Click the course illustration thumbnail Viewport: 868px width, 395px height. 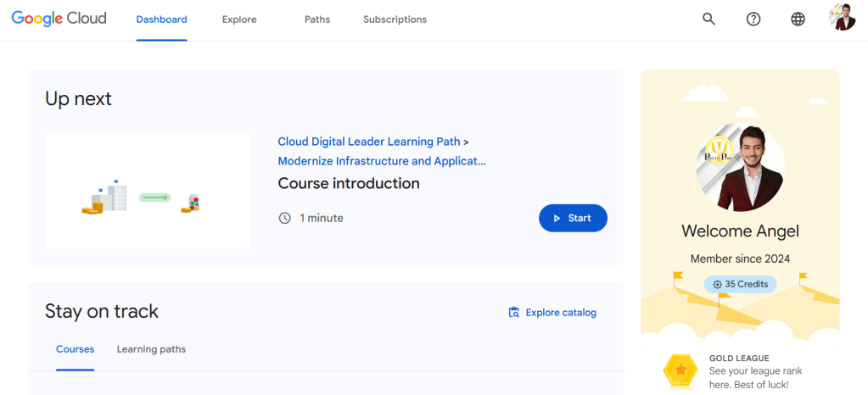coord(148,191)
